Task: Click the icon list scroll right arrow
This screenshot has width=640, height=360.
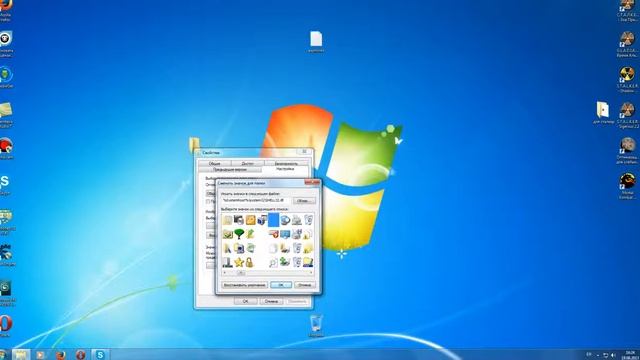Action: [x=311, y=272]
